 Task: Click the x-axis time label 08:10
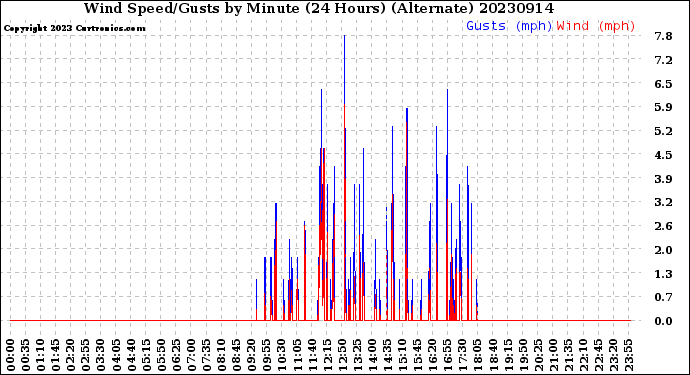[221, 355]
